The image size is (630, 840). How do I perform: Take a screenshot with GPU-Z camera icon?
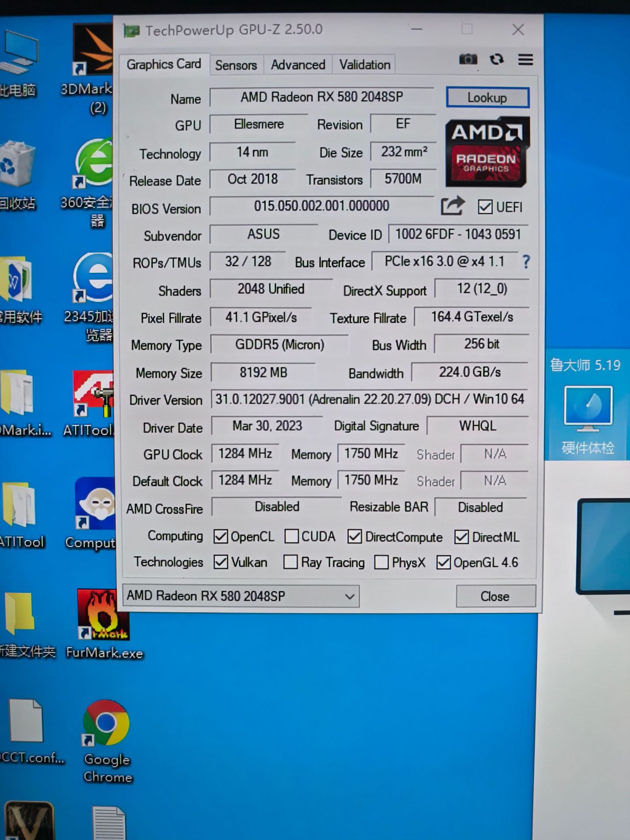point(468,59)
